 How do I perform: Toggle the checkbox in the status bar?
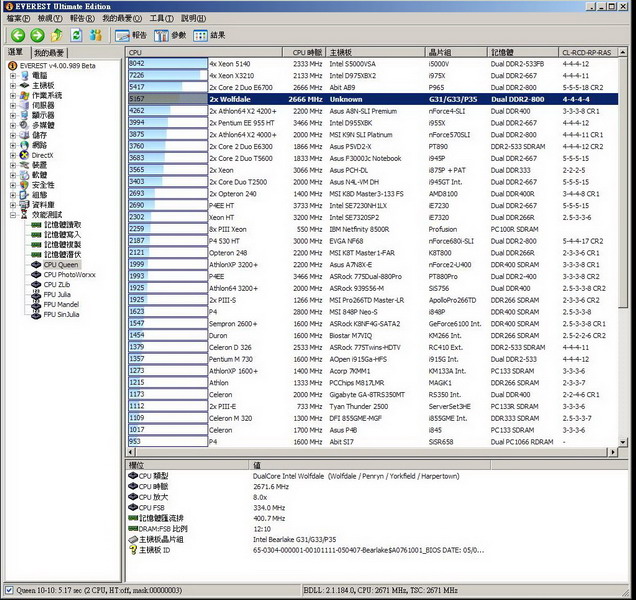(x=9, y=590)
